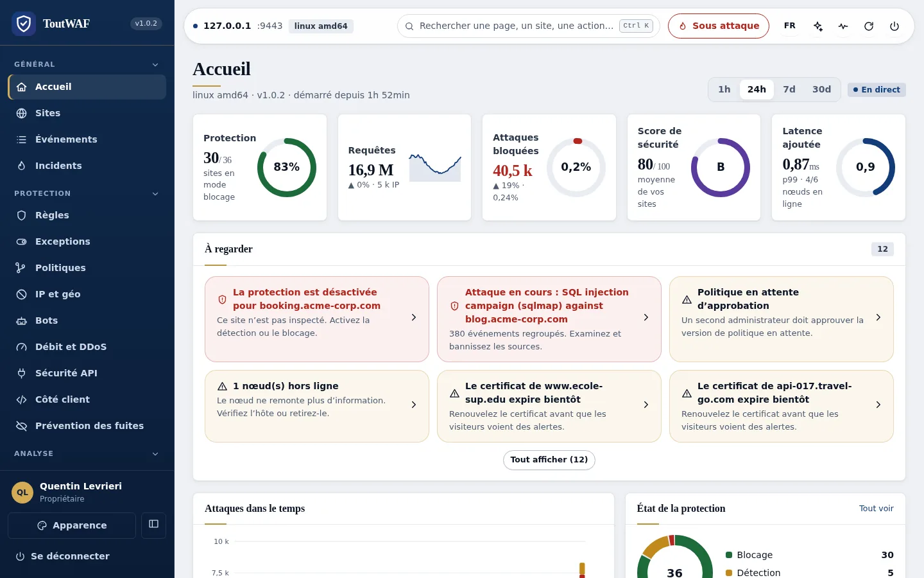Click the Protection 83% progress ring

[287, 168]
